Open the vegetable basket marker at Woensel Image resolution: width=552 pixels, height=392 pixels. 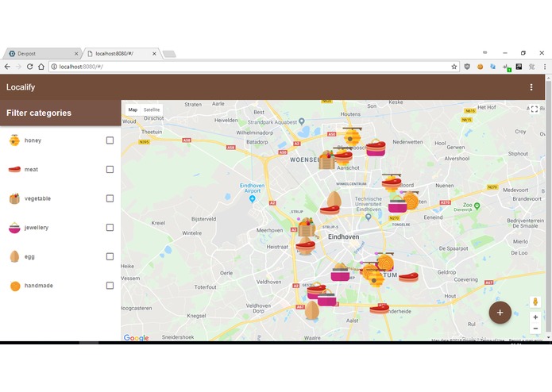[327, 160]
